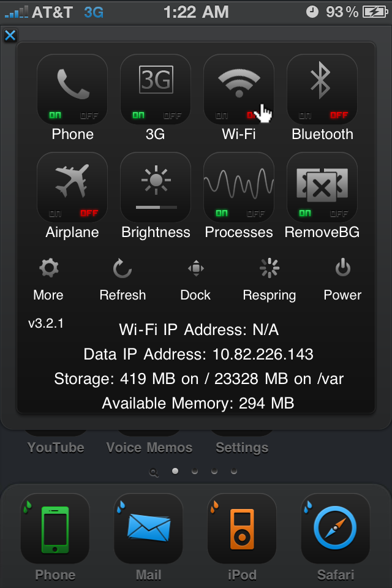
Task: Open the Power options icon
Action: (x=343, y=268)
